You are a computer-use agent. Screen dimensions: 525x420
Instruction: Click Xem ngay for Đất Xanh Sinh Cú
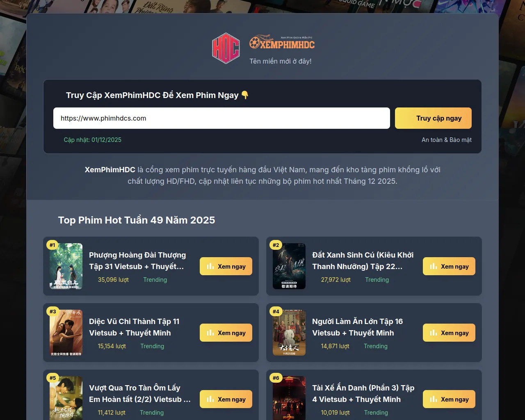(449, 266)
